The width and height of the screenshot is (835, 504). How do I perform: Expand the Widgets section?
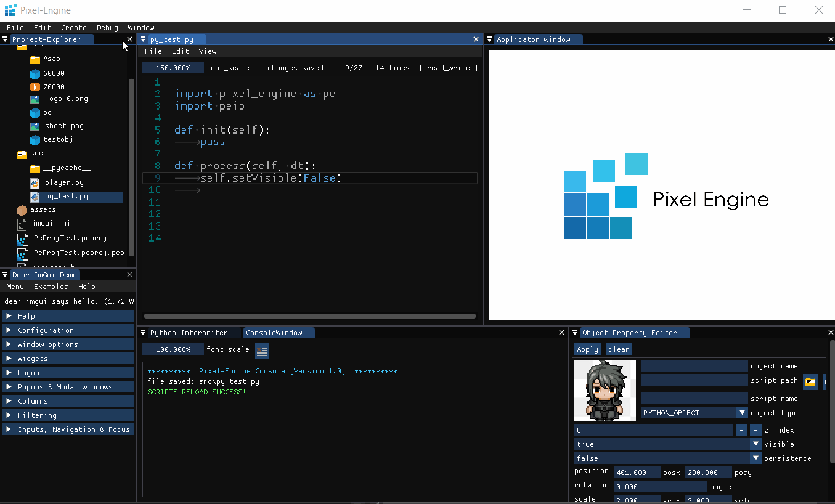click(x=68, y=359)
